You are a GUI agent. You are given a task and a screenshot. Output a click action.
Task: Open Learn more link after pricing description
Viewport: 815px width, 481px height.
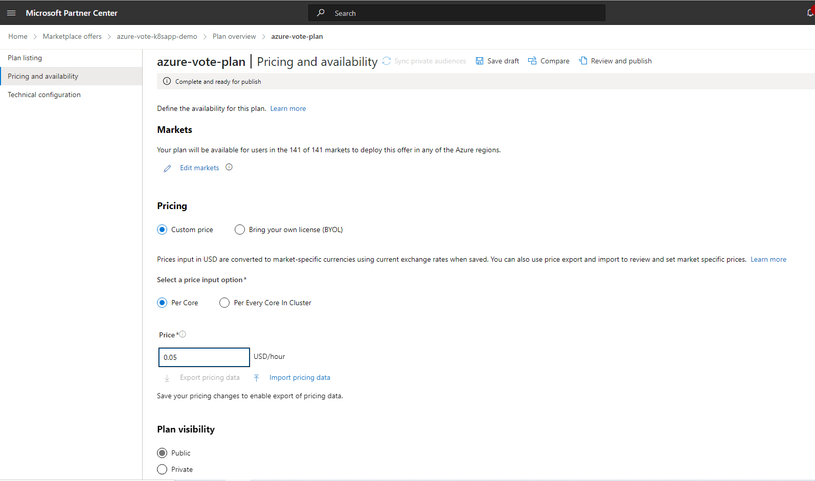click(x=768, y=259)
